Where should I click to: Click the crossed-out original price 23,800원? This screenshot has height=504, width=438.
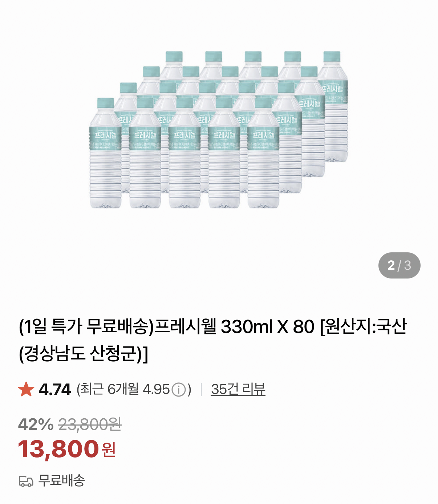[x=90, y=424]
